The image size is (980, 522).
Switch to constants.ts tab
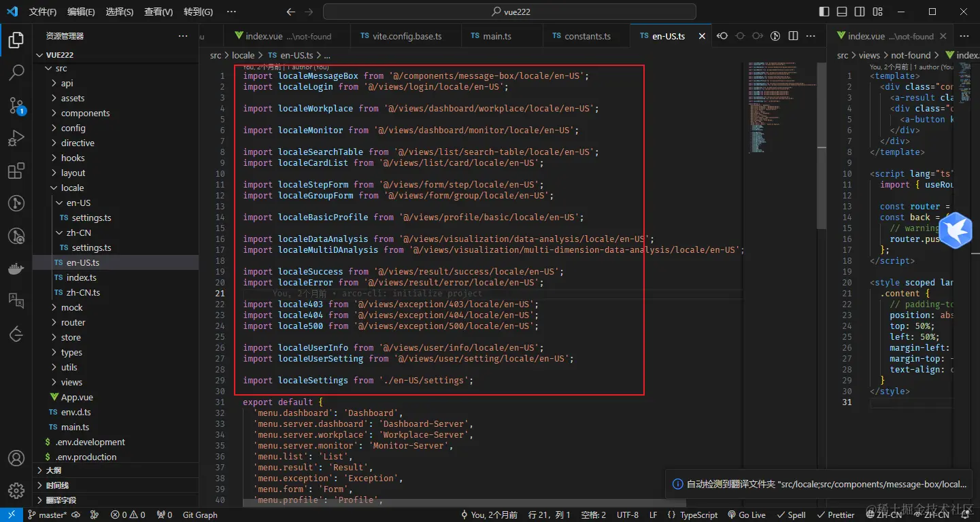click(x=587, y=36)
